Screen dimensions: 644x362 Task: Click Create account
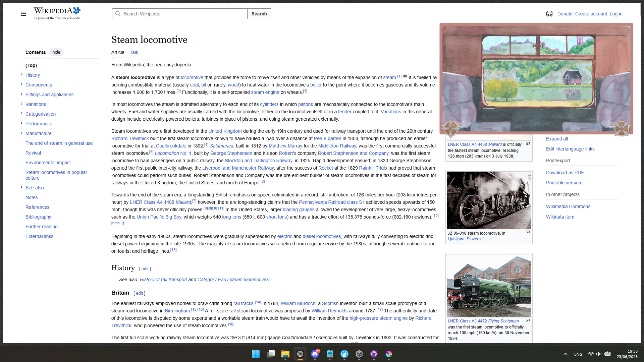point(591,14)
